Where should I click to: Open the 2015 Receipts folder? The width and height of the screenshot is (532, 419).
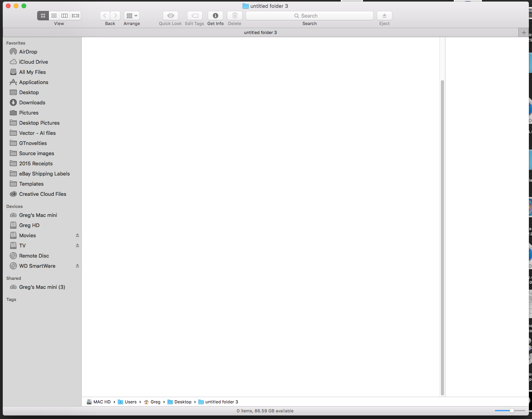coord(36,163)
